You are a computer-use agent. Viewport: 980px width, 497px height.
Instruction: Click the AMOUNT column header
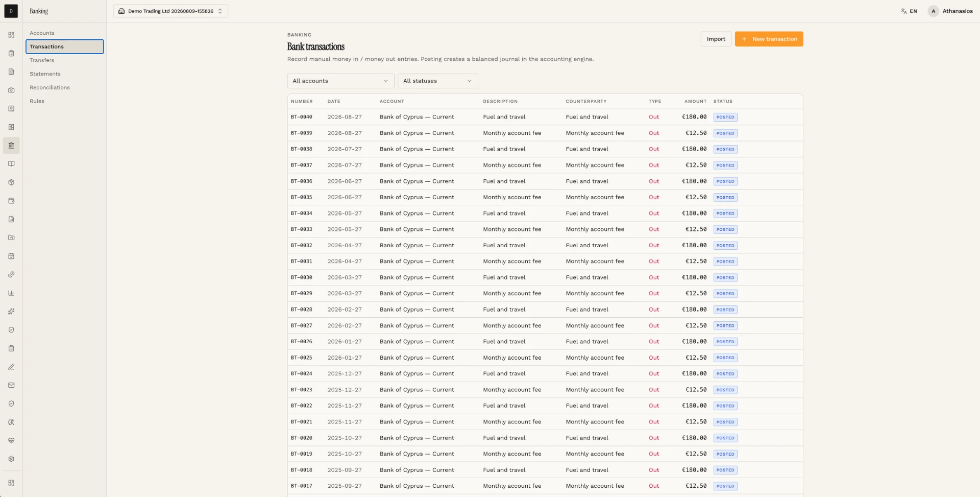695,101
